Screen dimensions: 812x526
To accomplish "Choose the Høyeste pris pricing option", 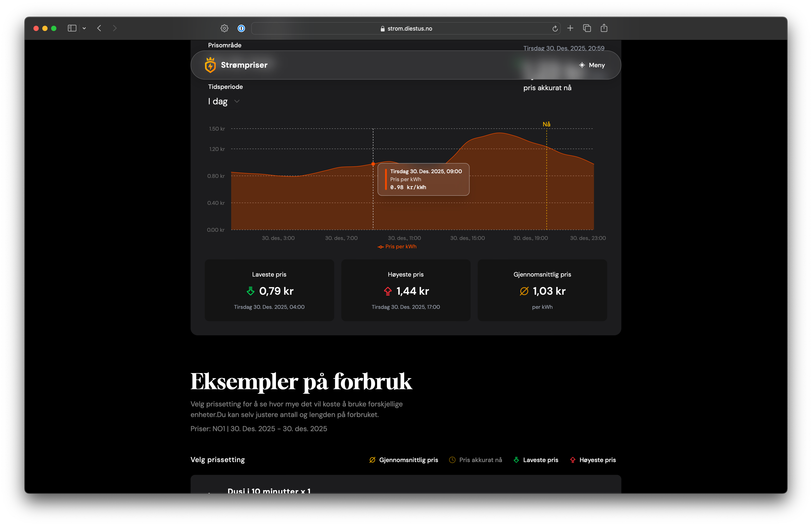I will [x=593, y=460].
